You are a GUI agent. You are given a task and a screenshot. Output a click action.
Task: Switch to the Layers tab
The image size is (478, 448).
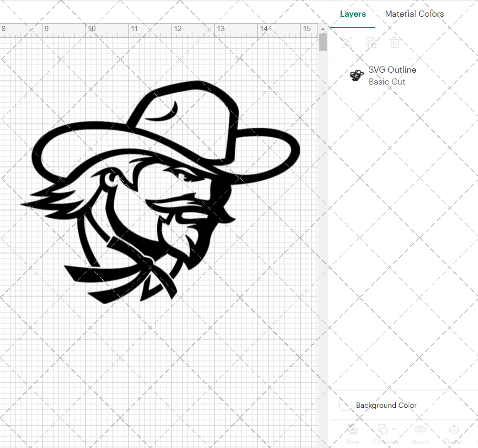coord(353,14)
